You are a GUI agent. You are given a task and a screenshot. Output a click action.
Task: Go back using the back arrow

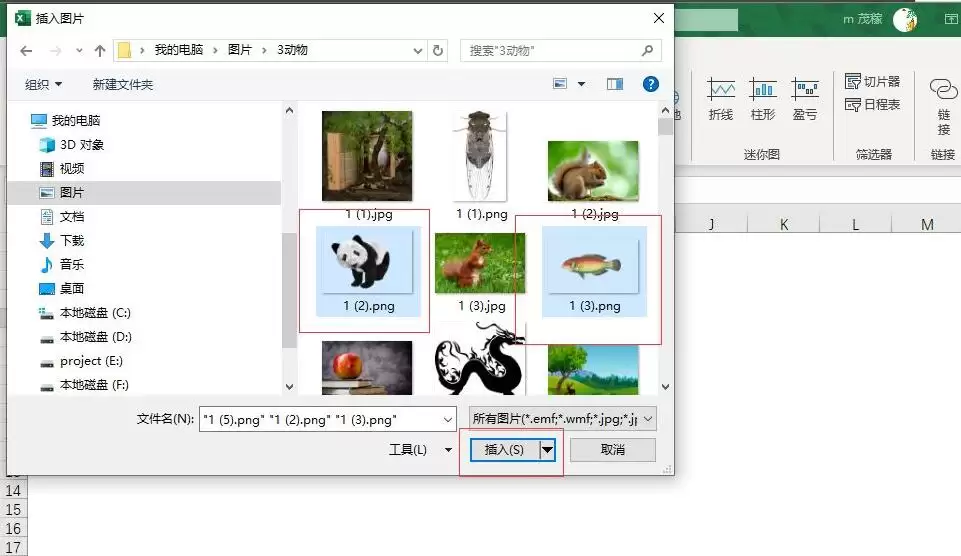click(x=26, y=51)
